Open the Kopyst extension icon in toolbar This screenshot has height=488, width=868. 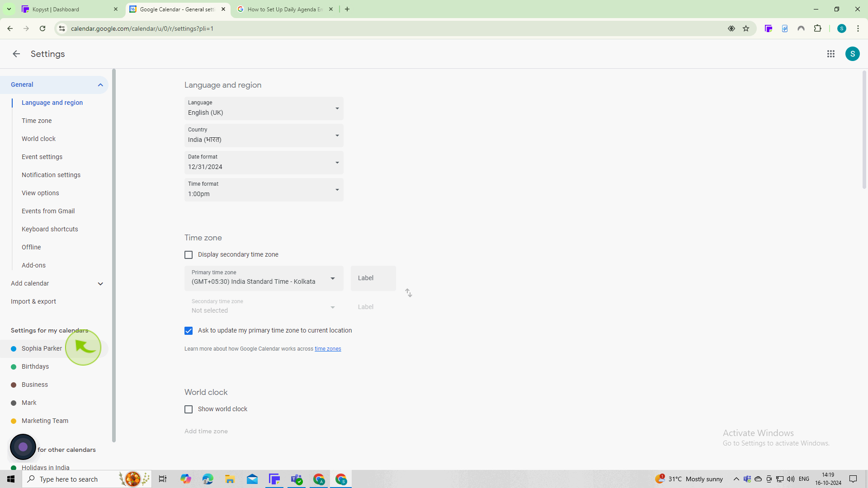pos(768,28)
